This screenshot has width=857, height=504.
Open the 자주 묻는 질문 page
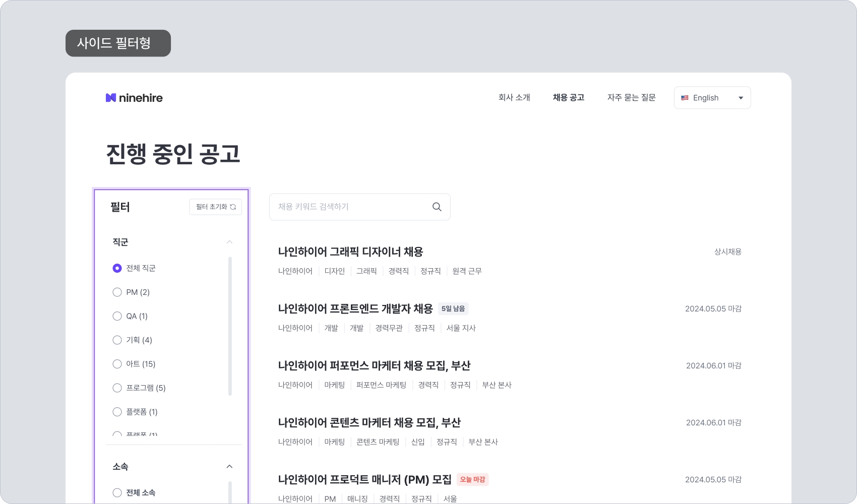point(631,98)
